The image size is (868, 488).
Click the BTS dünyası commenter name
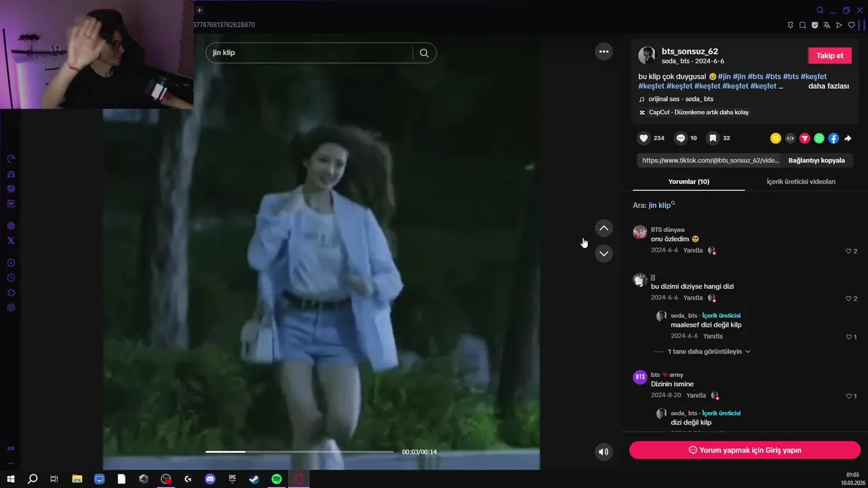[x=667, y=230]
